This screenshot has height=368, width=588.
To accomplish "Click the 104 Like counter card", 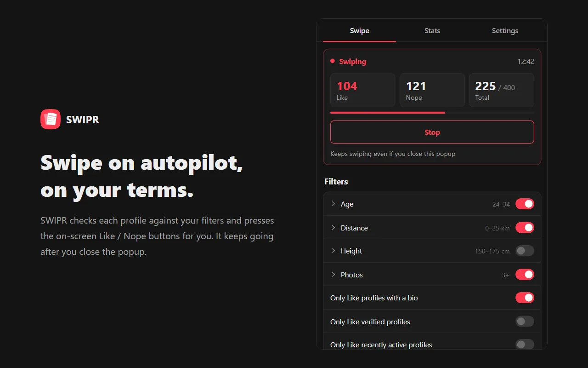I will pyautogui.click(x=363, y=90).
